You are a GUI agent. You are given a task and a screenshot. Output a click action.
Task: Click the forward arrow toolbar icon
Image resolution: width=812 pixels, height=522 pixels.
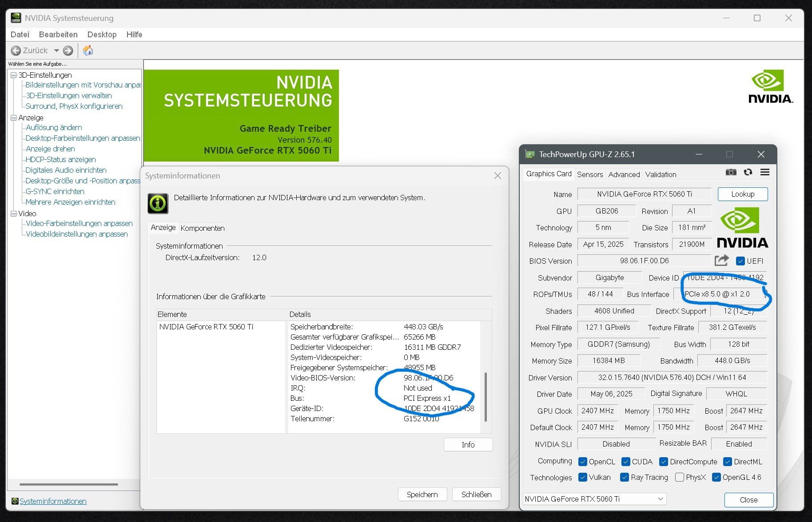pos(68,51)
